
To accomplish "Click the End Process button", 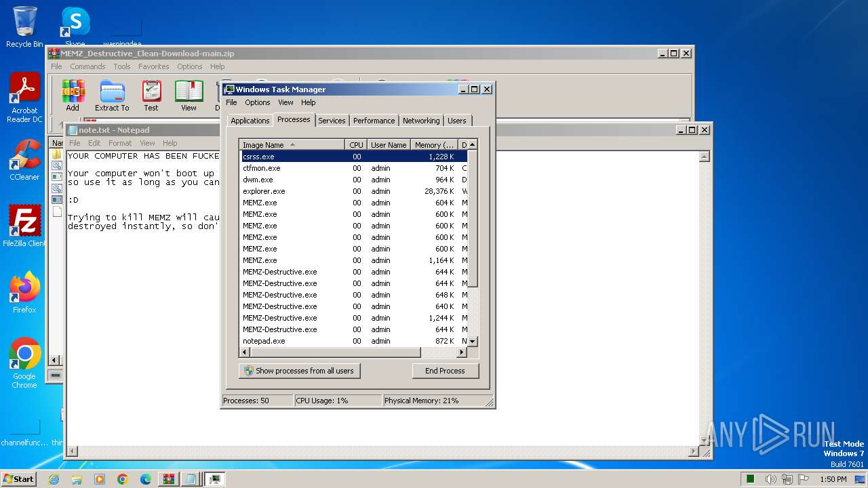I will click(x=445, y=371).
